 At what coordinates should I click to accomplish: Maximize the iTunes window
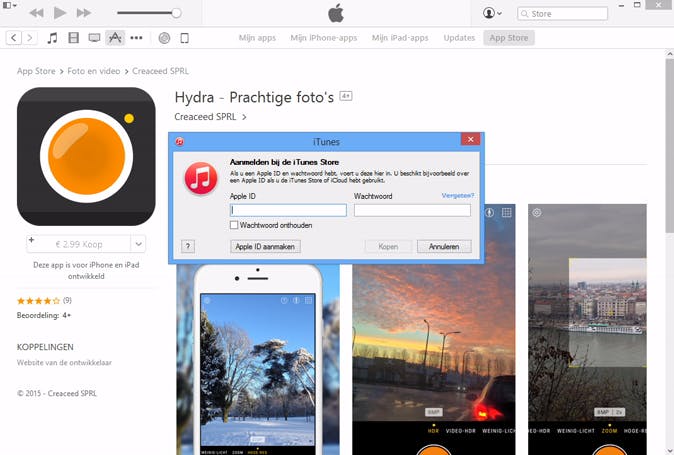(637, 5)
